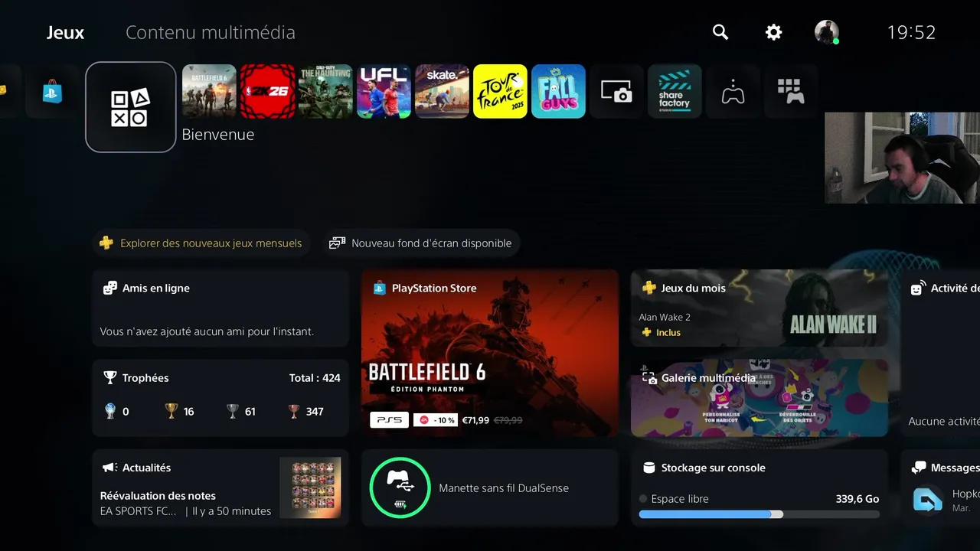Open the Réévaluation des notes news thumbnail

point(310,487)
